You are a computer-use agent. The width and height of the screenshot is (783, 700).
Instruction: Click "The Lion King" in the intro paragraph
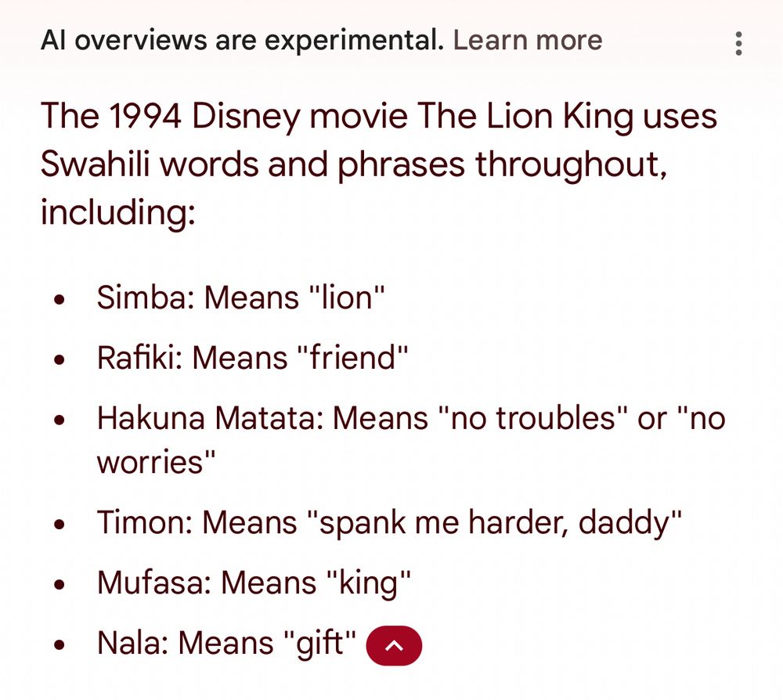[525, 117]
